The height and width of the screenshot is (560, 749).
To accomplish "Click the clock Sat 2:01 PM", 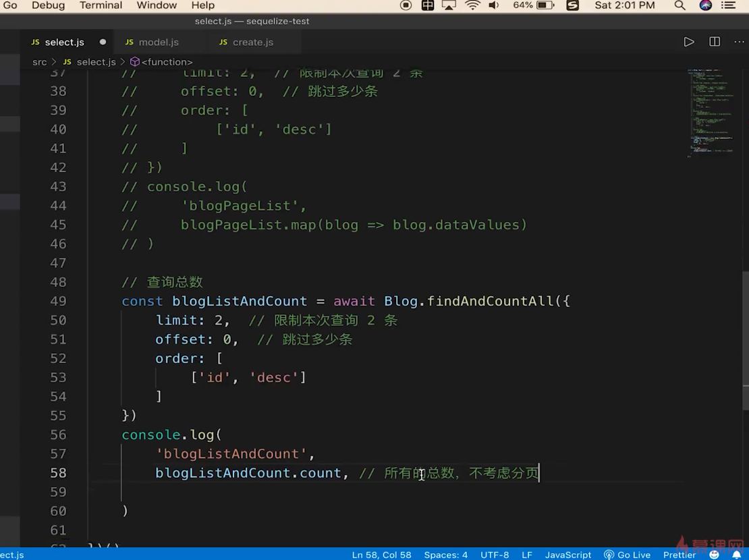I will (624, 5).
